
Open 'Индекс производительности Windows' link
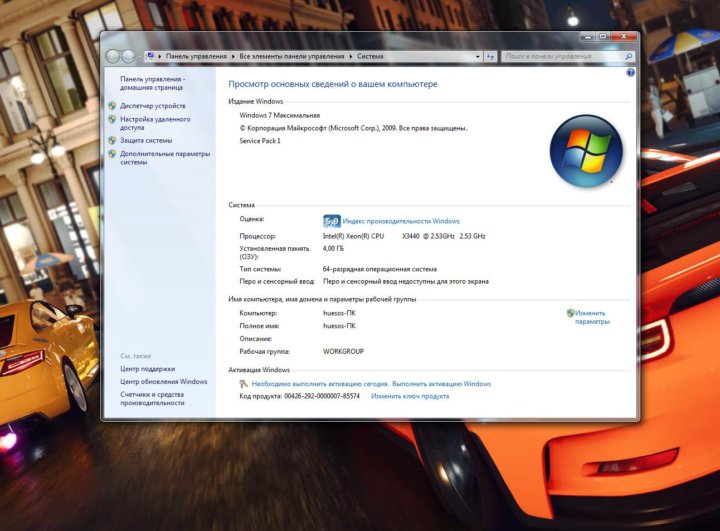401,221
